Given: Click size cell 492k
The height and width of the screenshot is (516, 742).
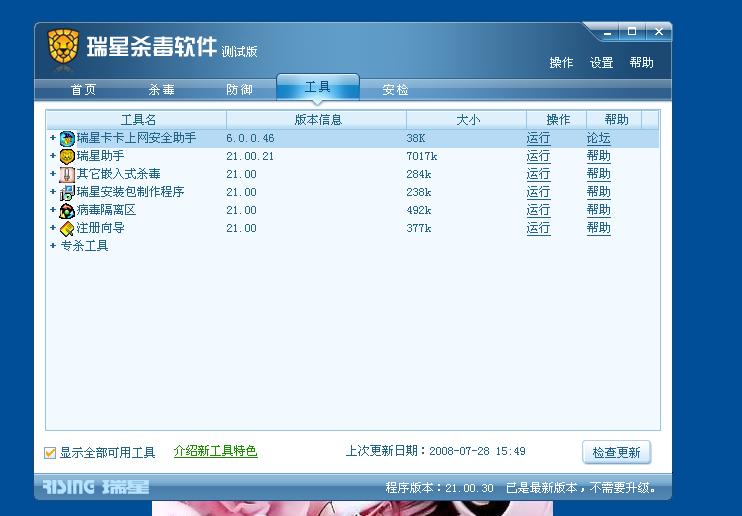Looking at the screenshot, I should (419, 210).
